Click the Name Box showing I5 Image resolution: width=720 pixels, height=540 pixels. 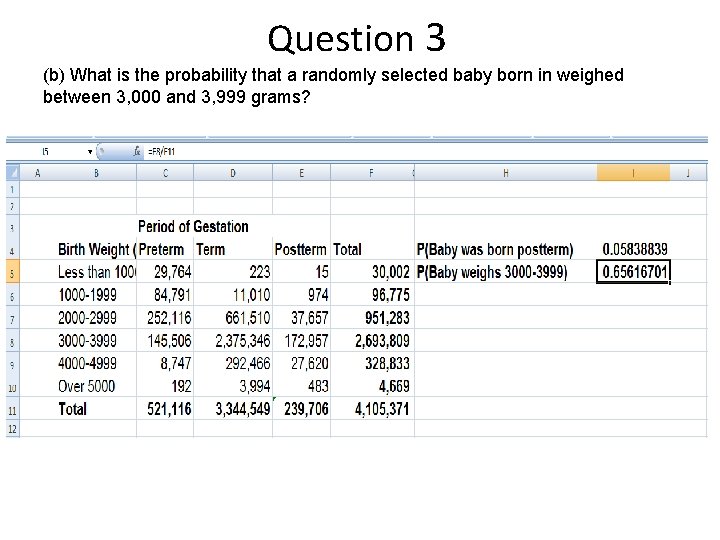pos(46,152)
